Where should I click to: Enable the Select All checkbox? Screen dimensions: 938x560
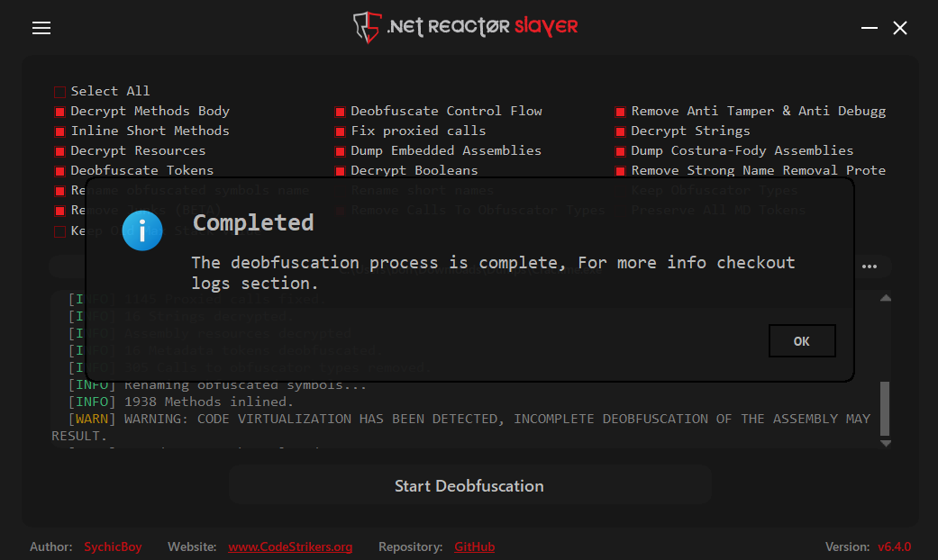tap(60, 92)
